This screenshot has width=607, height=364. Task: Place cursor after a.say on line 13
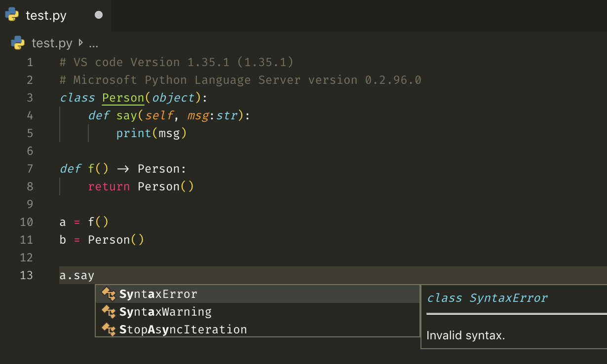pyautogui.click(x=95, y=275)
